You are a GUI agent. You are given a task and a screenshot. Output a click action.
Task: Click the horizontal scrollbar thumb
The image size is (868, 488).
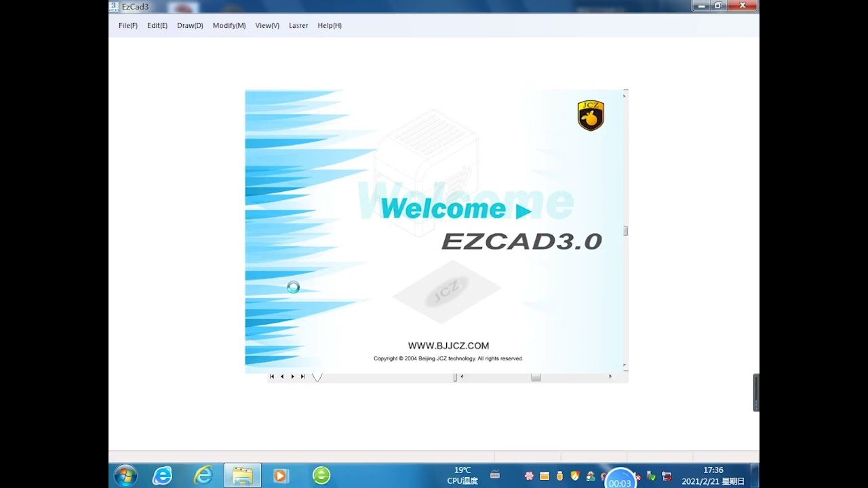pyautogui.click(x=536, y=377)
